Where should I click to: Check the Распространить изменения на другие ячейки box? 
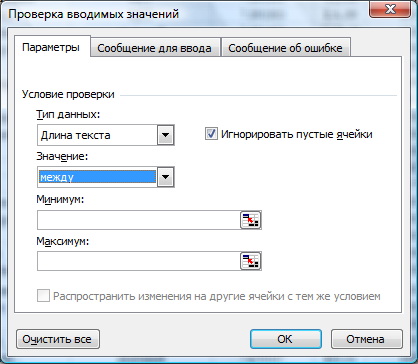click(43, 296)
